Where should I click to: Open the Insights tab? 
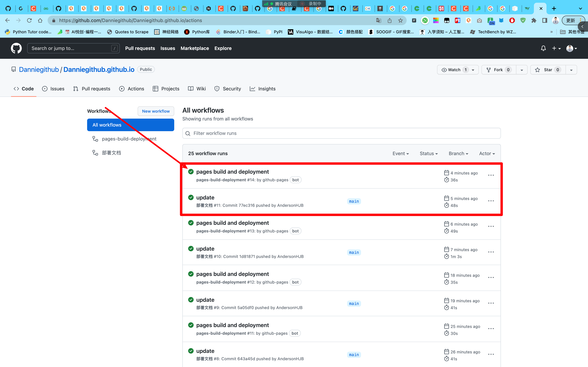pos(263,89)
